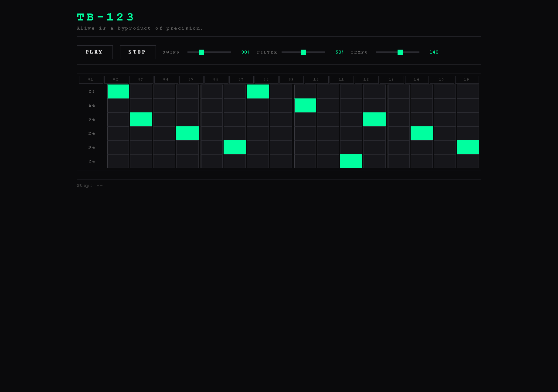
Task: Select step header 10
Action: 316,80
